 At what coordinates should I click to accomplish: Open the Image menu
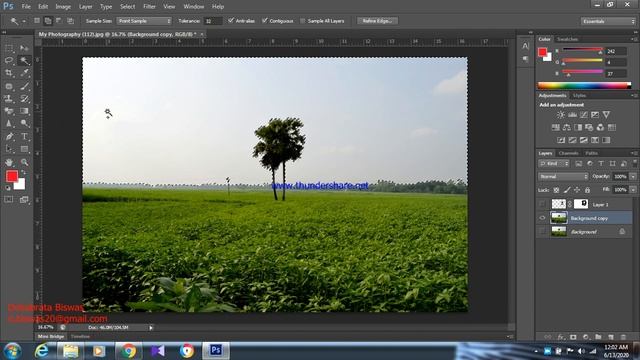pyautogui.click(x=63, y=7)
